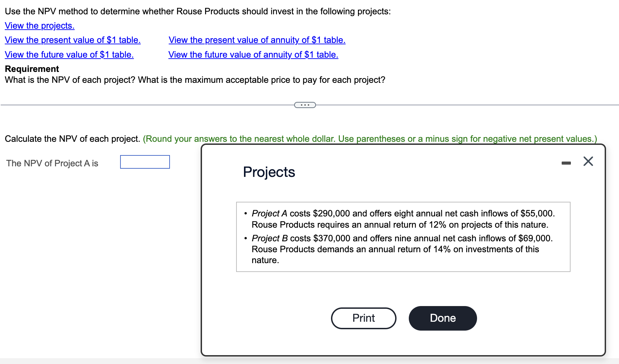Open the future value of $1 table
This screenshot has height=364, width=619.
coord(69,54)
